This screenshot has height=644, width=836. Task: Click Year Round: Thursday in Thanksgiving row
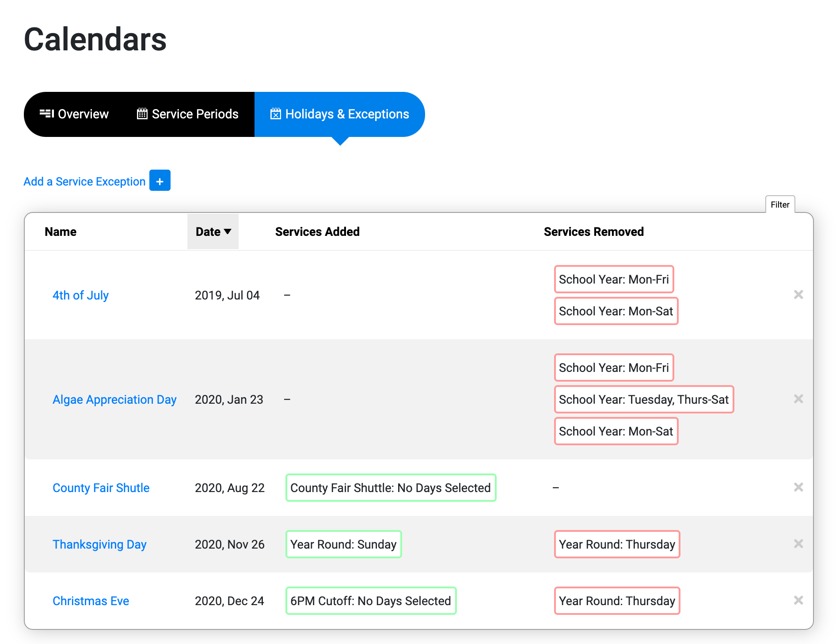point(617,544)
